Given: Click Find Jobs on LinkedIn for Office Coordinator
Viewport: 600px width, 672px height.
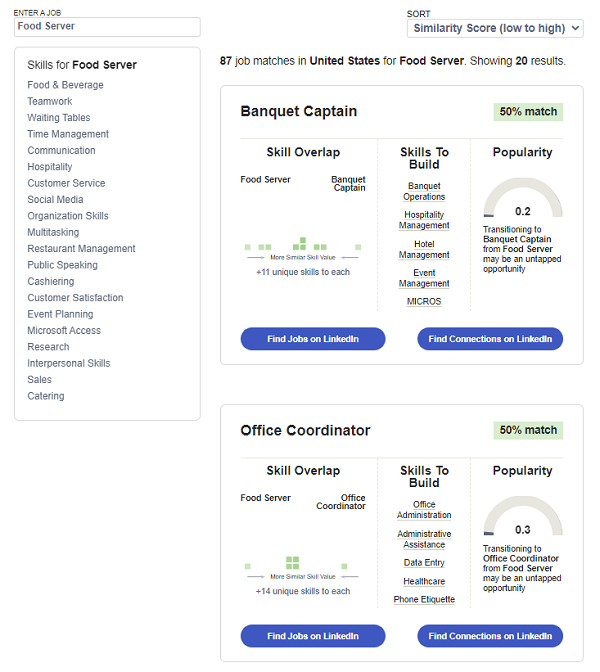Looking at the screenshot, I should (x=313, y=636).
